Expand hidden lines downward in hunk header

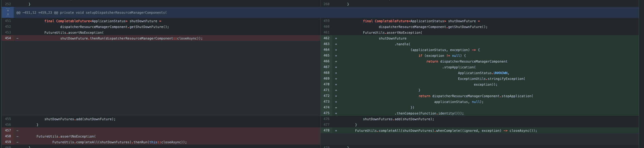point(8,10)
